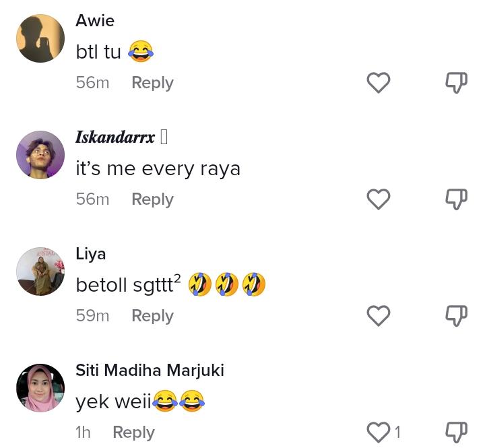
Task: Like Siti Madiha Marjuki's comment
Action: tap(378, 432)
